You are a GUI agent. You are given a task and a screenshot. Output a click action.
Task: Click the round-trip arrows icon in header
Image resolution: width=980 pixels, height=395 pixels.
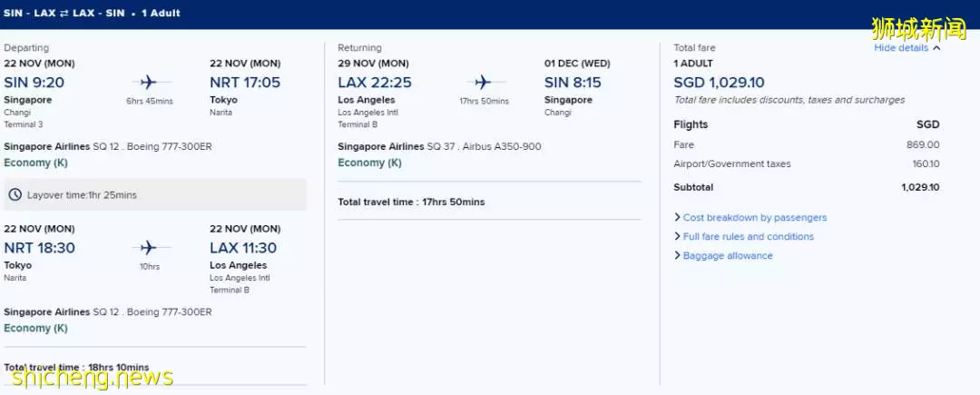tap(64, 13)
